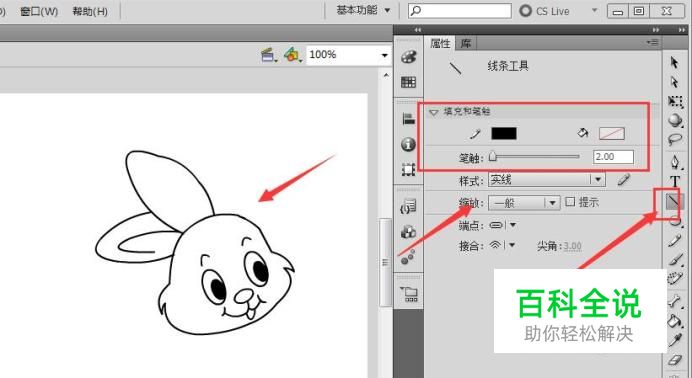Viewport: 692px width, 378px height.
Task: Open the Transform panel from dock
Action: pyautogui.click(x=408, y=169)
